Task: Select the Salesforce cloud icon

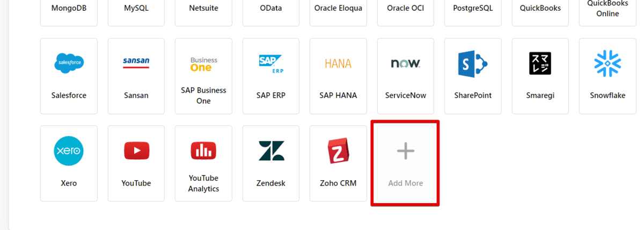Action: pyautogui.click(x=69, y=63)
